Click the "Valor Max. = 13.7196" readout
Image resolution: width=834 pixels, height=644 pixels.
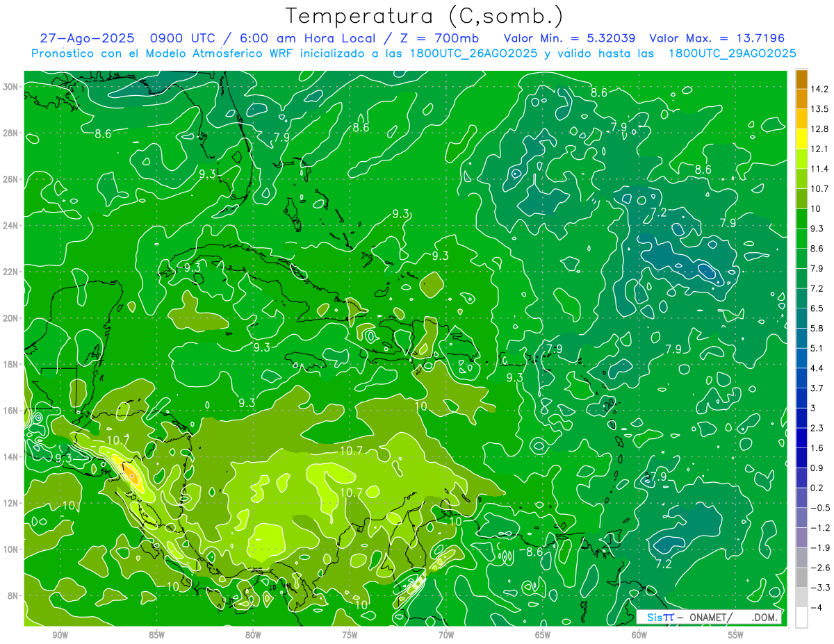point(717,38)
